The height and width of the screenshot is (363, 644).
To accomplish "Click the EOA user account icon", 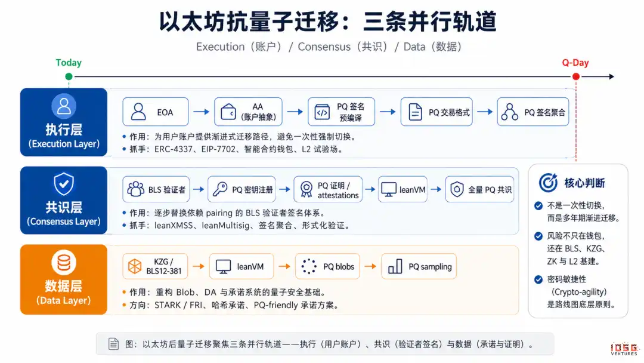I will pyautogui.click(x=138, y=112).
